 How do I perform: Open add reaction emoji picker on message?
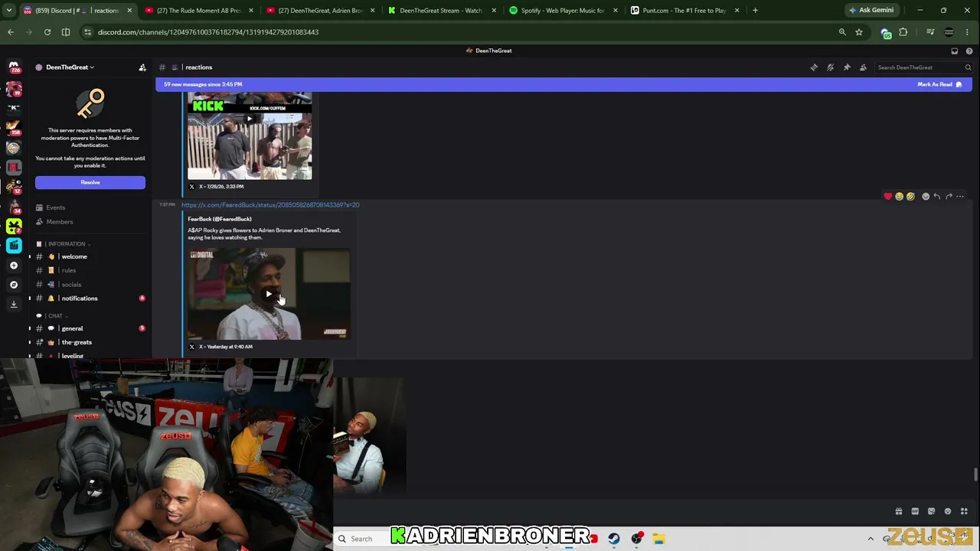(x=926, y=197)
